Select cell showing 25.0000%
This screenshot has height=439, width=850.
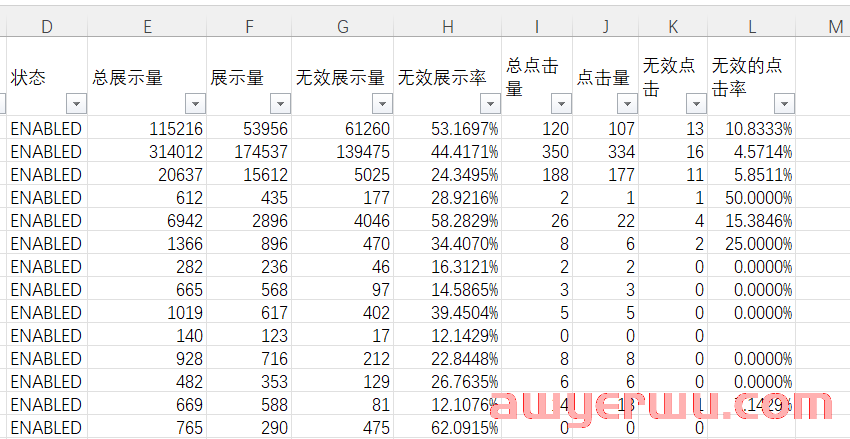(x=751, y=243)
